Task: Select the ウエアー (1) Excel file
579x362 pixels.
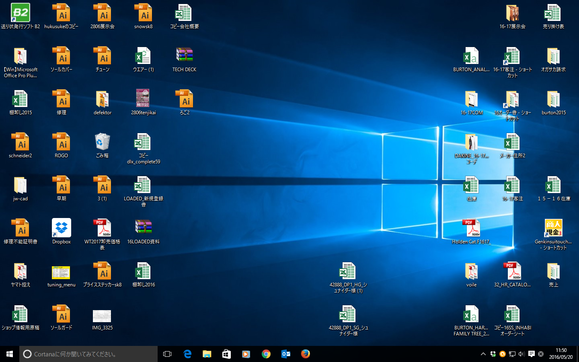Action: (143, 56)
